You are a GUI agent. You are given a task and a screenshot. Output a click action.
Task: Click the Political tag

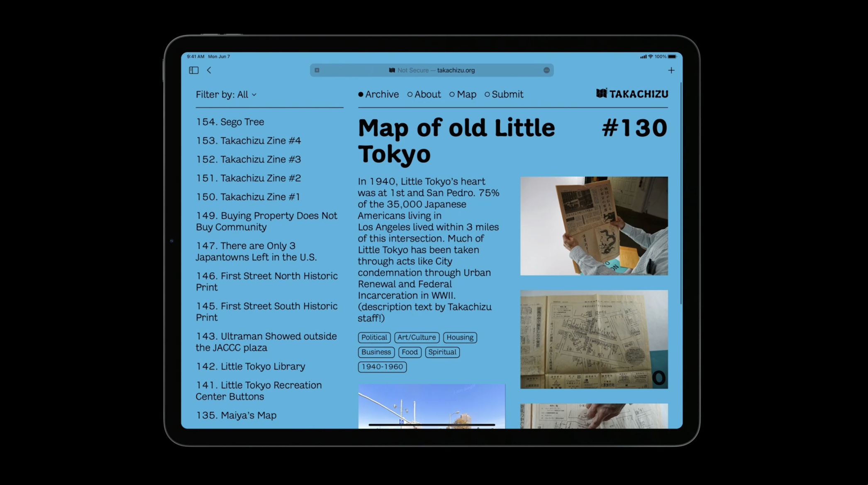pyautogui.click(x=374, y=337)
